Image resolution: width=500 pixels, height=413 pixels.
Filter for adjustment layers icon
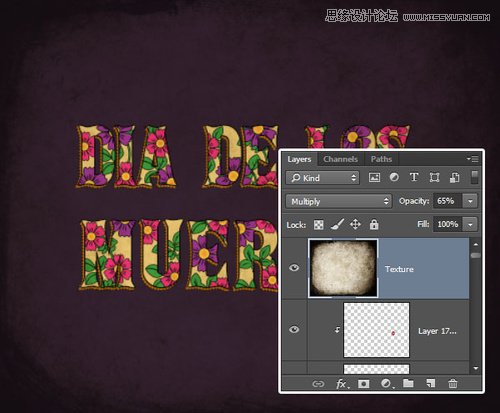(x=394, y=177)
